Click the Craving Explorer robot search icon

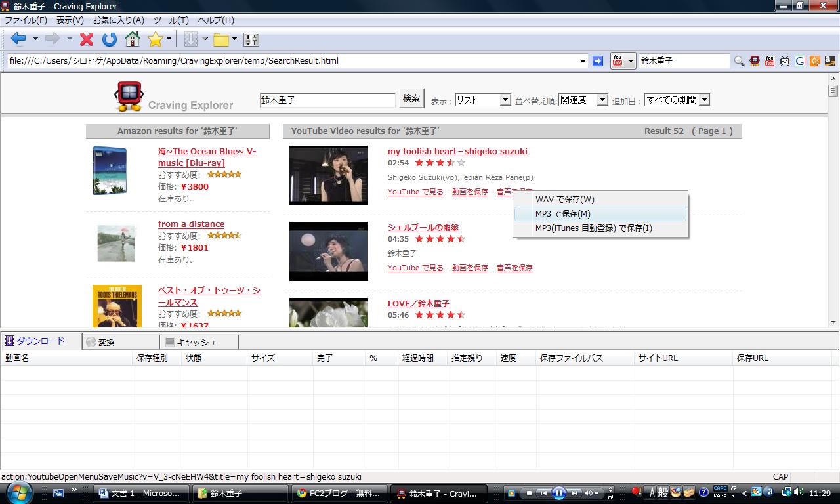point(755,61)
